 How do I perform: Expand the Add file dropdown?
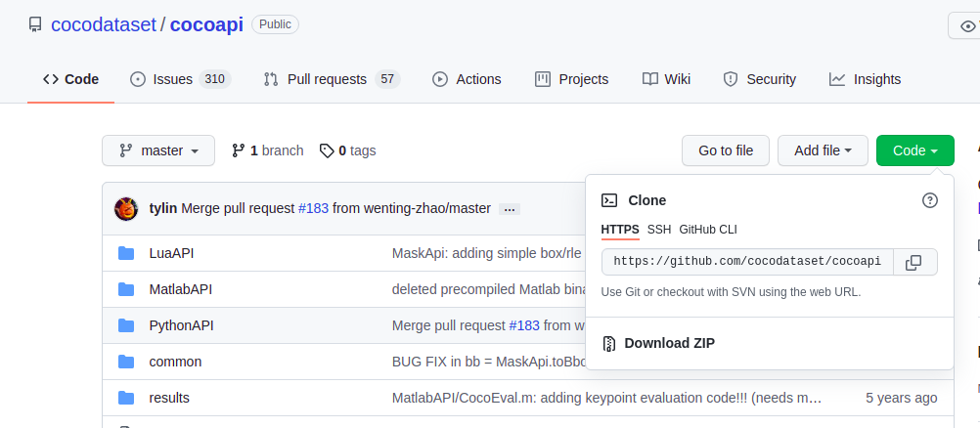click(823, 150)
